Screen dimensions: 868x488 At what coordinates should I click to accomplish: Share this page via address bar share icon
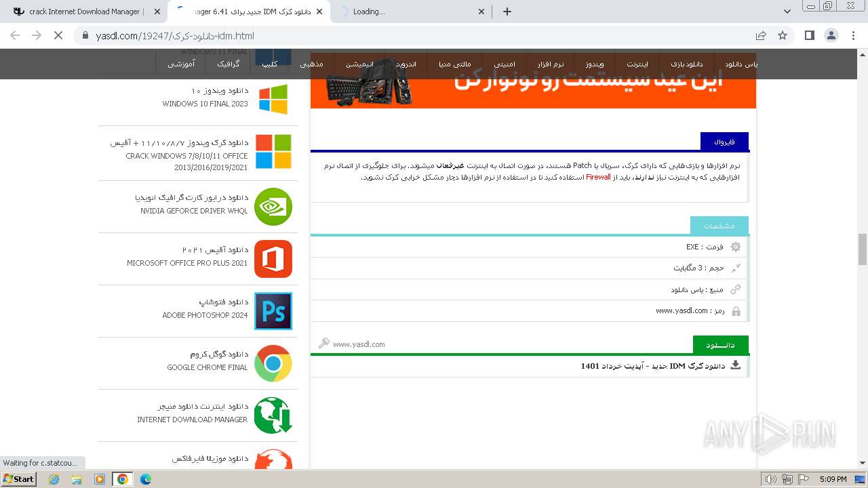coord(761,35)
